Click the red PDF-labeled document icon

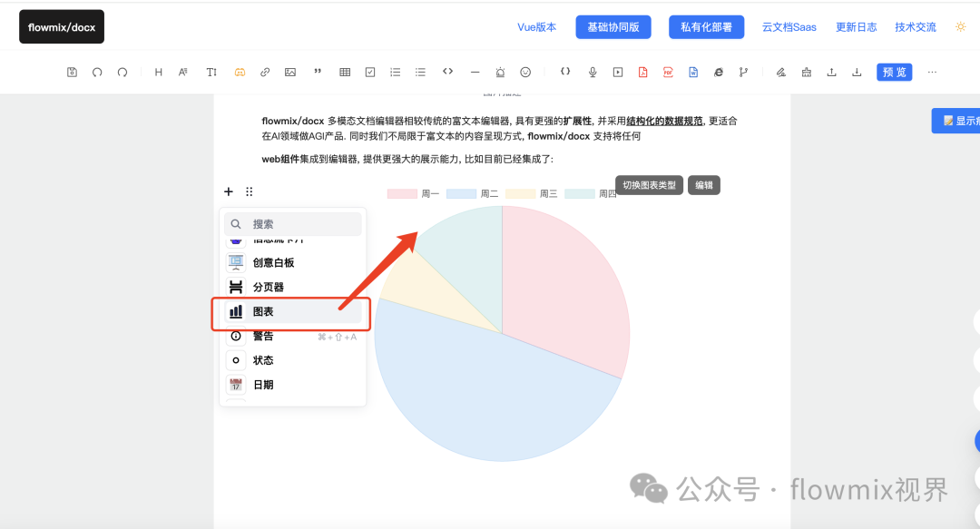click(668, 72)
